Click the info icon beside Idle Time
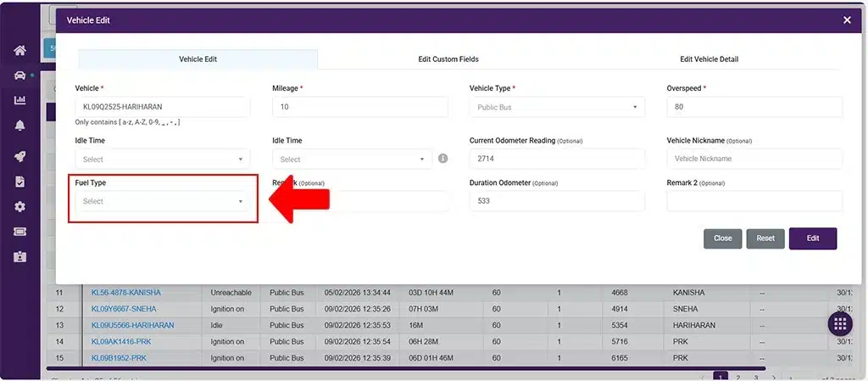868x381 pixels. point(442,159)
